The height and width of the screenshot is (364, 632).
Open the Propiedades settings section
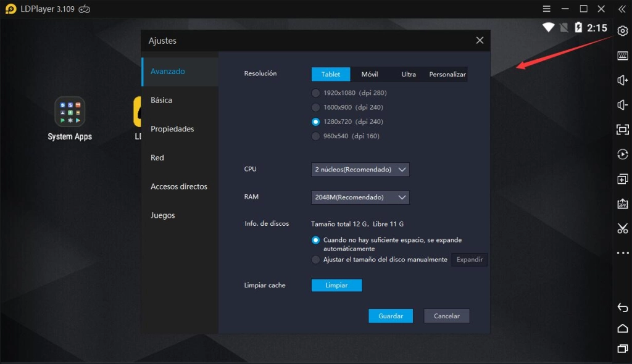click(x=180, y=129)
